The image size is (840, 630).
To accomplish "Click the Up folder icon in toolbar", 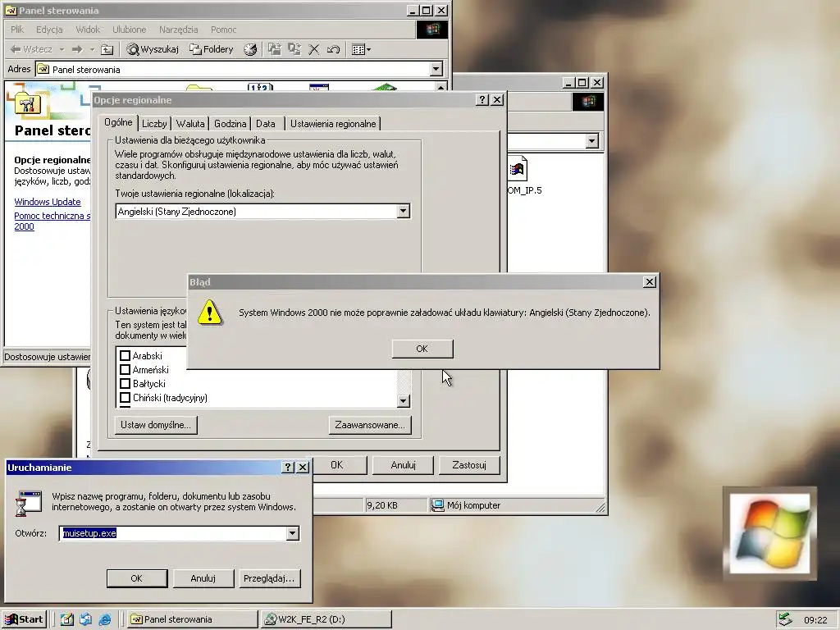I will pos(107,49).
